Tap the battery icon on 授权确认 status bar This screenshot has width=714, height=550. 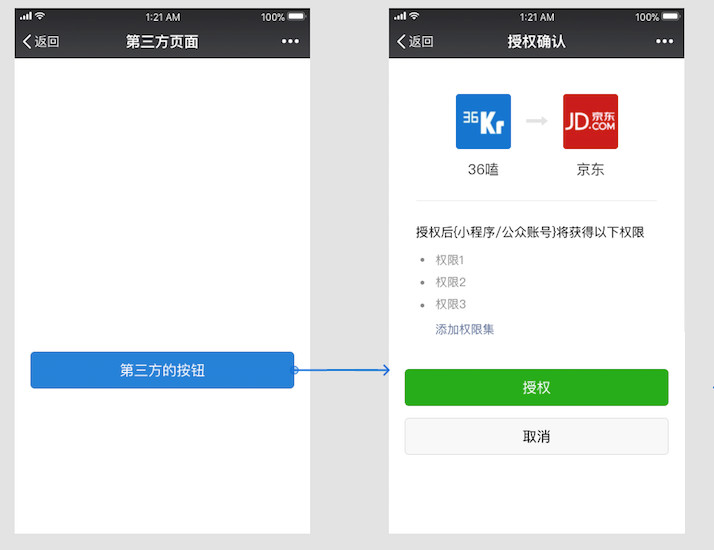click(670, 16)
